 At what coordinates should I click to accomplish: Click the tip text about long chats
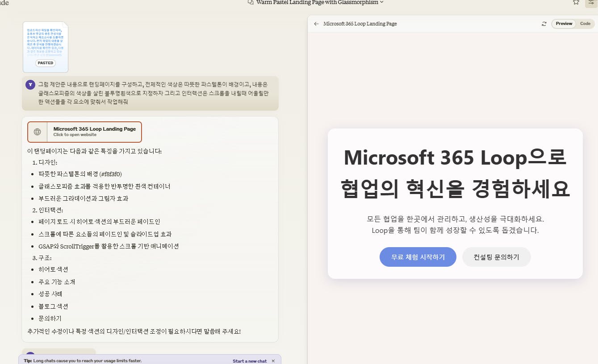coord(83,361)
